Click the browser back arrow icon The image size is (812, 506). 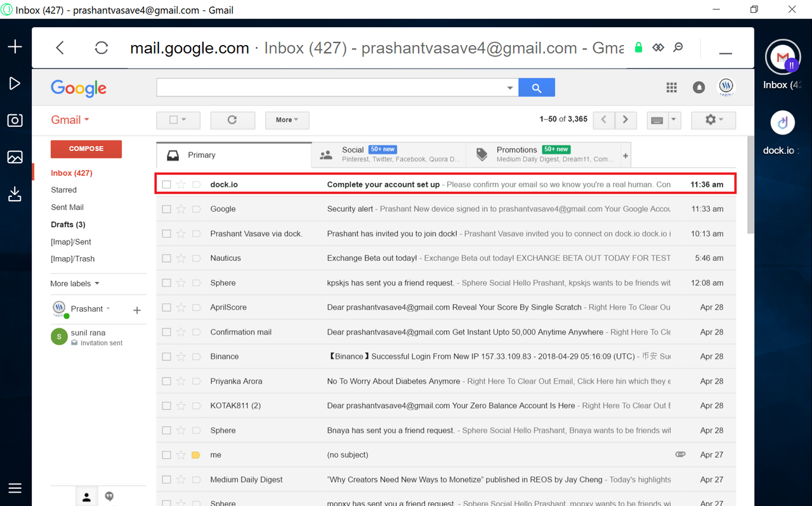[x=60, y=48]
